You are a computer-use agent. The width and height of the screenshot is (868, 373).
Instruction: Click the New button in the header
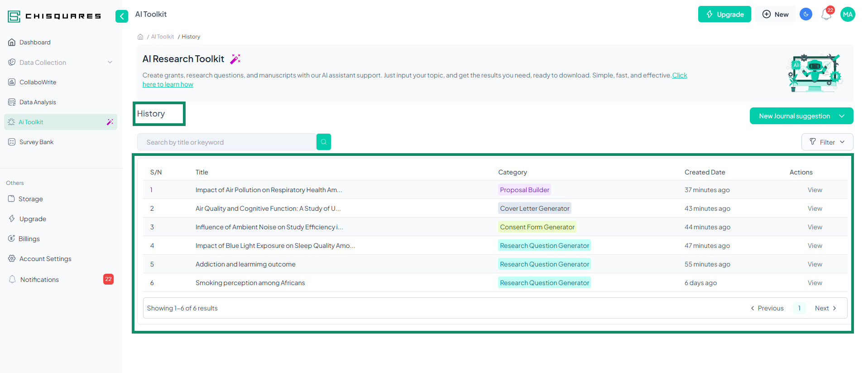775,15
